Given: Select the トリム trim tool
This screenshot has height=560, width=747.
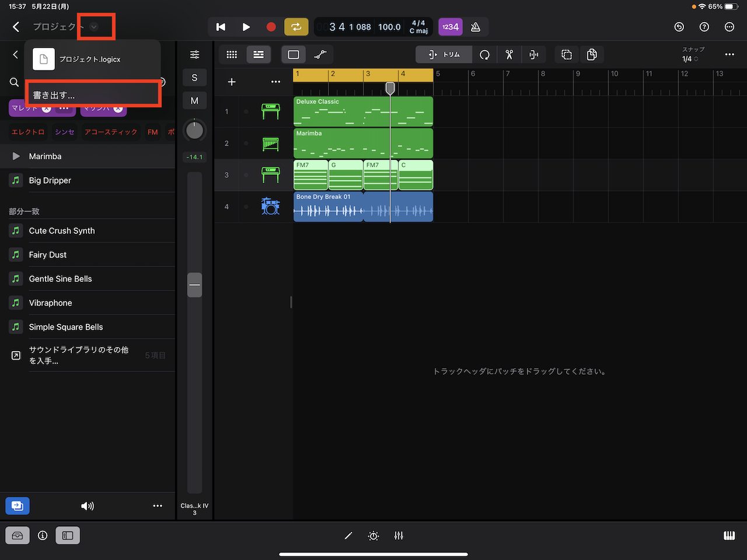Looking at the screenshot, I should 444,54.
